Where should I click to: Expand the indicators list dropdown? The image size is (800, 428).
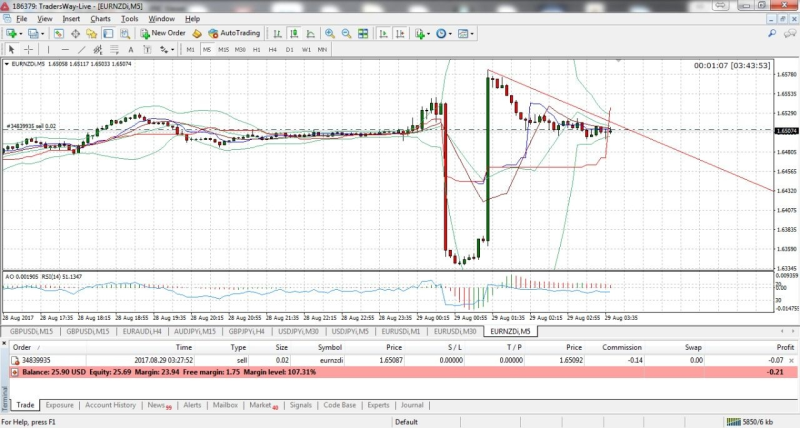coord(430,33)
